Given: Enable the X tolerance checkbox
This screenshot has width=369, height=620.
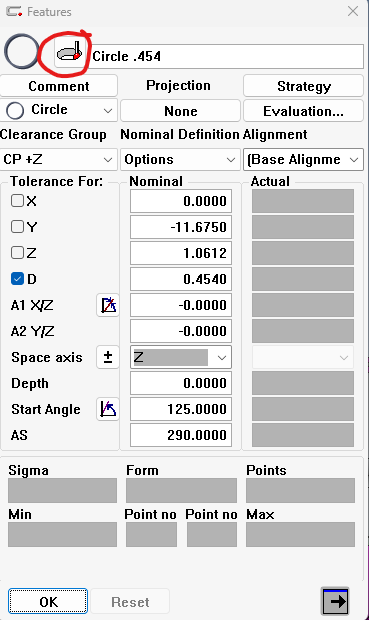Looking at the screenshot, I should 17,200.
